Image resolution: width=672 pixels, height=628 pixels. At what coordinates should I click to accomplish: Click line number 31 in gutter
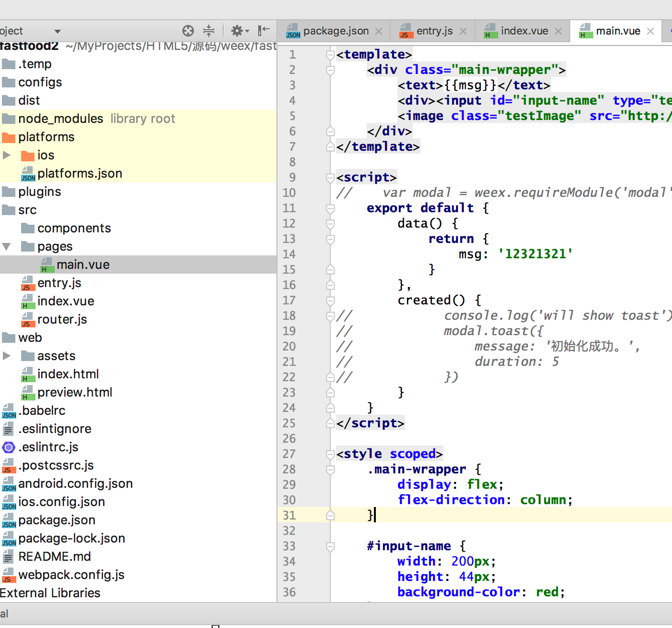pyautogui.click(x=289, y=515)
